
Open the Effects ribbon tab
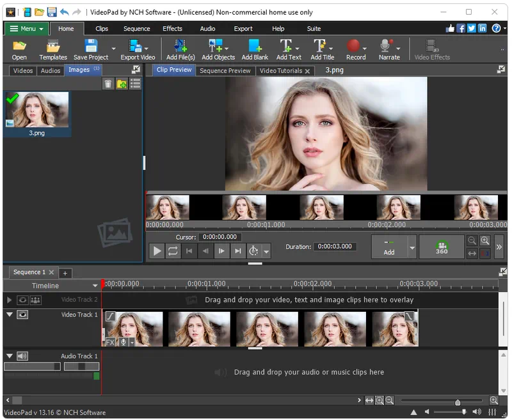pos(172,29)
